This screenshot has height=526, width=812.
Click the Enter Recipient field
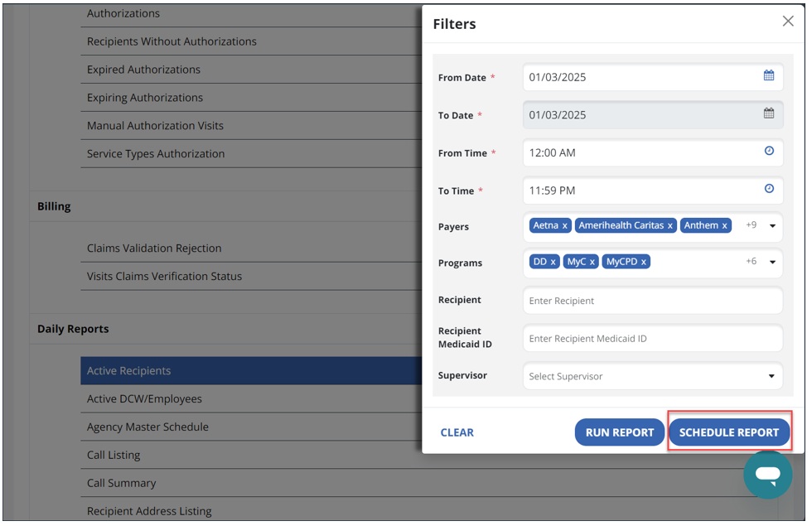(x=652, y=301)
